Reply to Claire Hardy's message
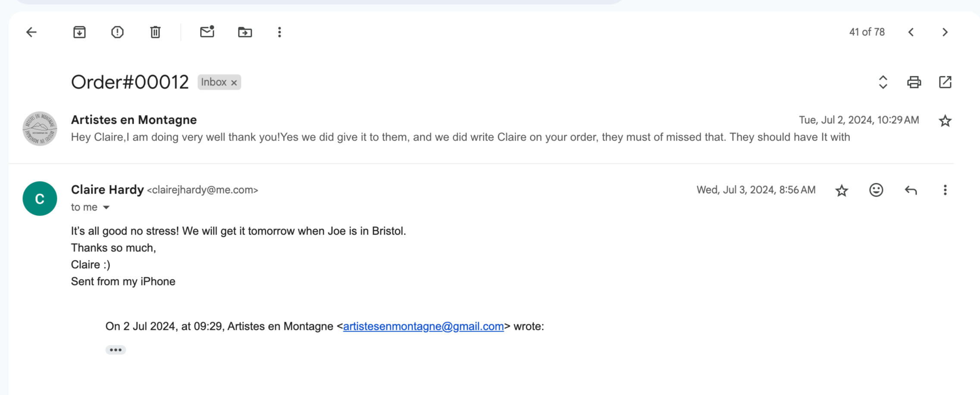This screenshot has width=980, height=395. (911, 190)
